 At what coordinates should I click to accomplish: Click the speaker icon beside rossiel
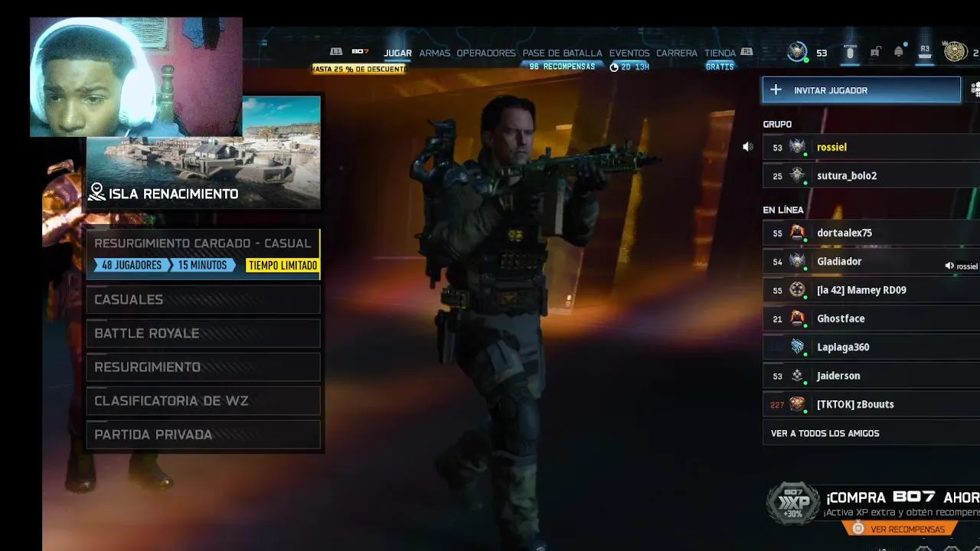(748, 147)
